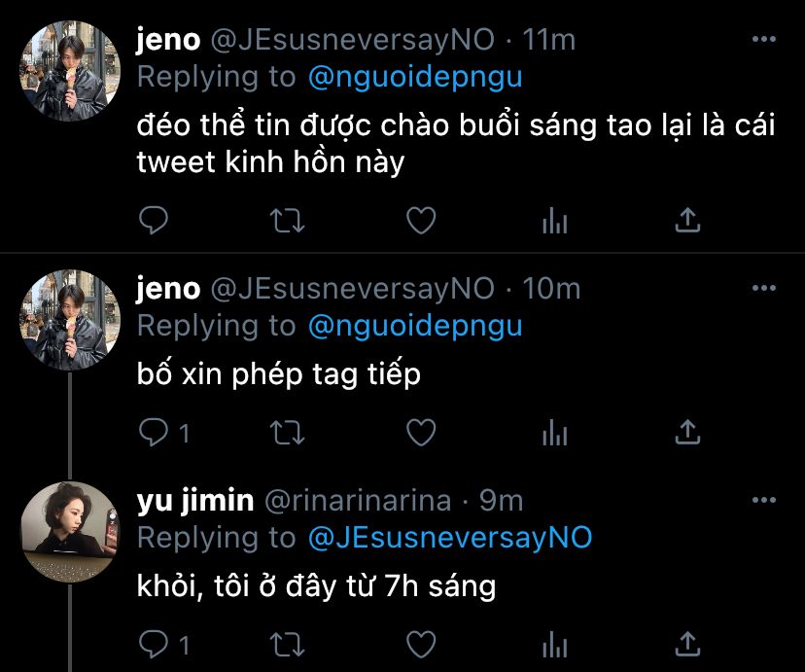View analytics for yu jimin's tweet

[x=554, y=644]
